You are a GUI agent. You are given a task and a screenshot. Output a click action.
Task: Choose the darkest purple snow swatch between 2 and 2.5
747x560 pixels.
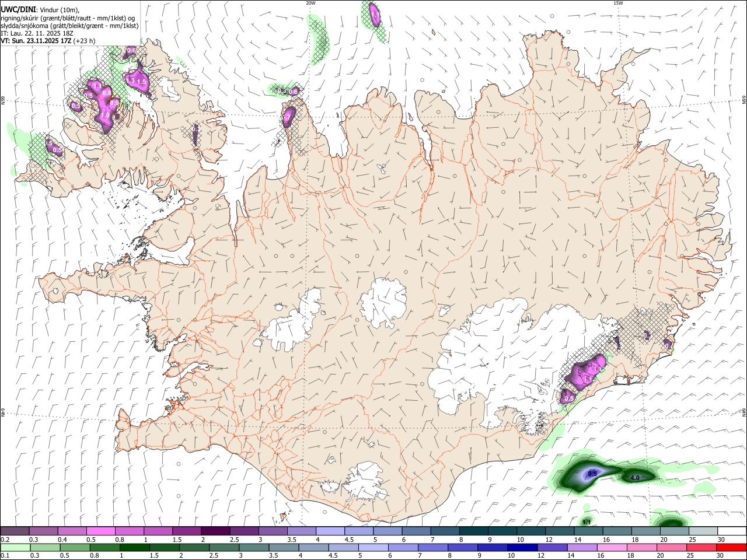point(215,531)
